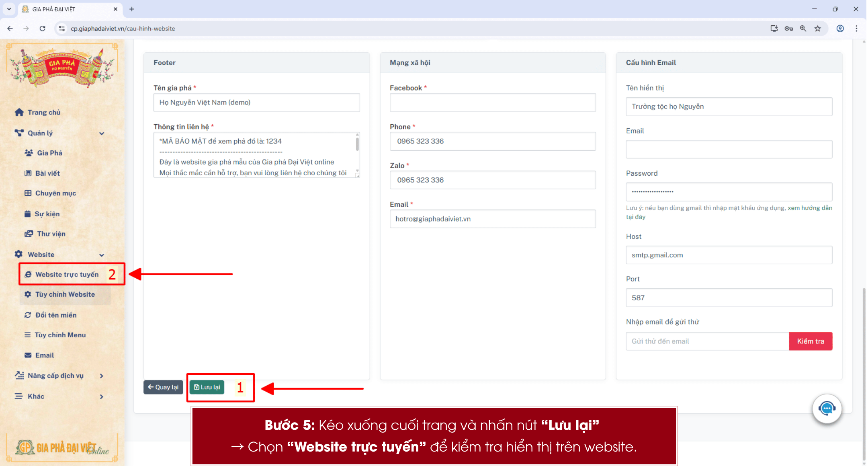Click the Đổi tên miền refresh icon
The width and height of the screenshot is (868, 466).
[28, 315]
